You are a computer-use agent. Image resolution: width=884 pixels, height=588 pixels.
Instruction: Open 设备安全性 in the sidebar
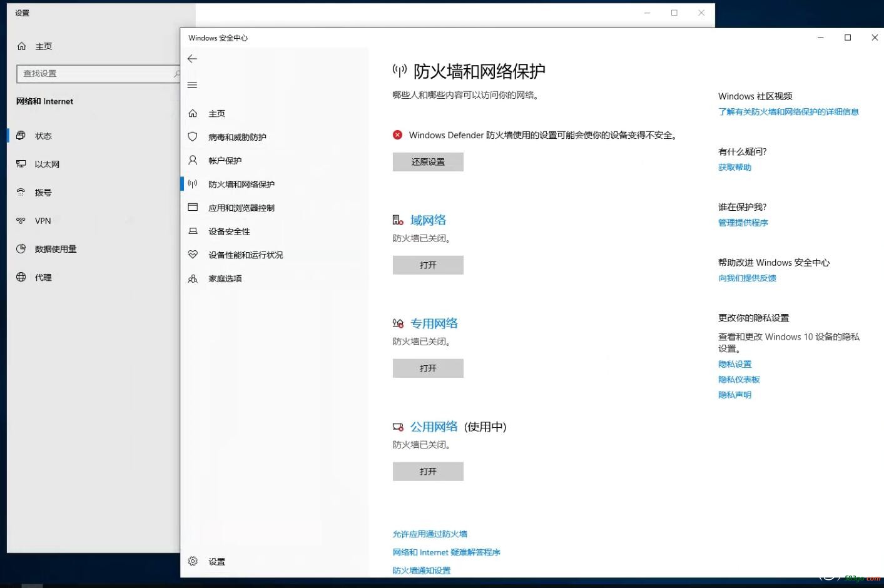pyautogui.click(x=229, y=231)
